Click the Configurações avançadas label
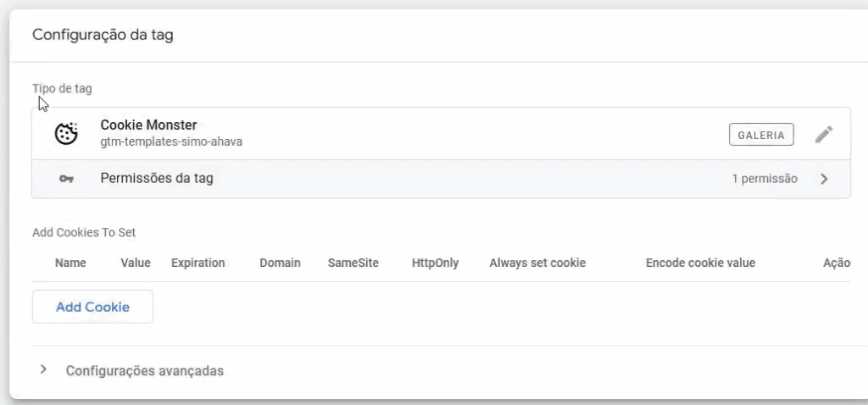868x405 pixels. coord(145,370)
